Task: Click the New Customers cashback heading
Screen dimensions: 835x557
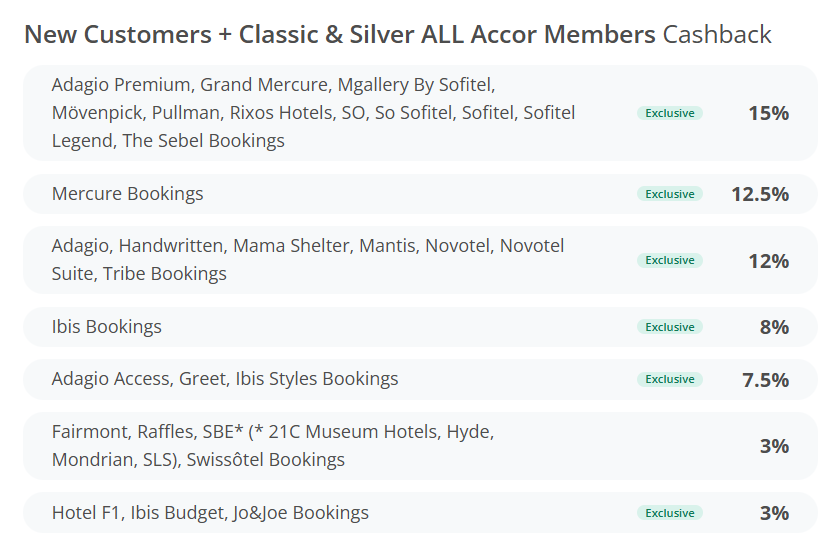Action: [x=398, y=35]
